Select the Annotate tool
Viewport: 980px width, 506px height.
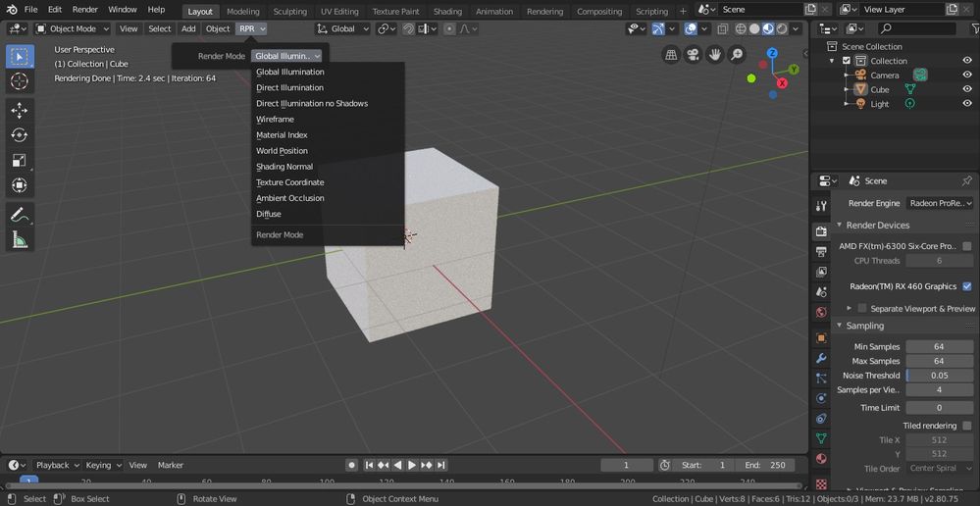(20, 215)
